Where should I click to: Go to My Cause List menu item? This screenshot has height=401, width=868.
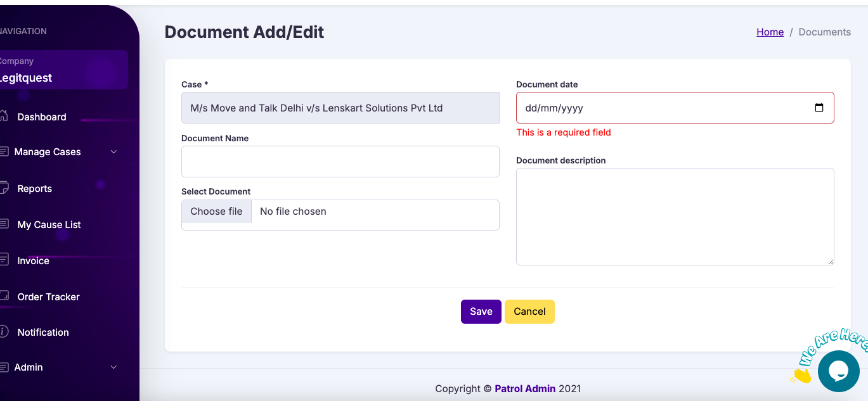click(x=49, y=225)
